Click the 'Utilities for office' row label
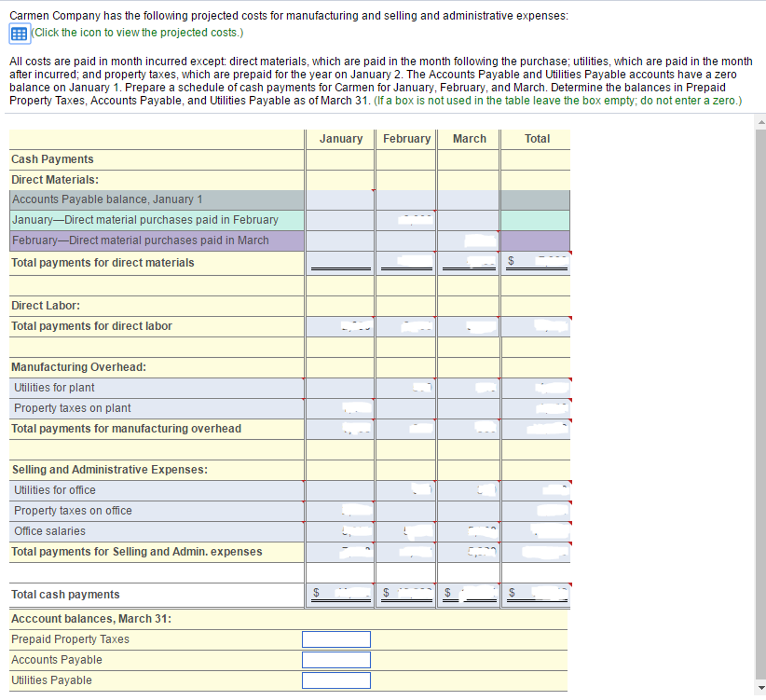 pyautogui.click(x=55, y=490)
